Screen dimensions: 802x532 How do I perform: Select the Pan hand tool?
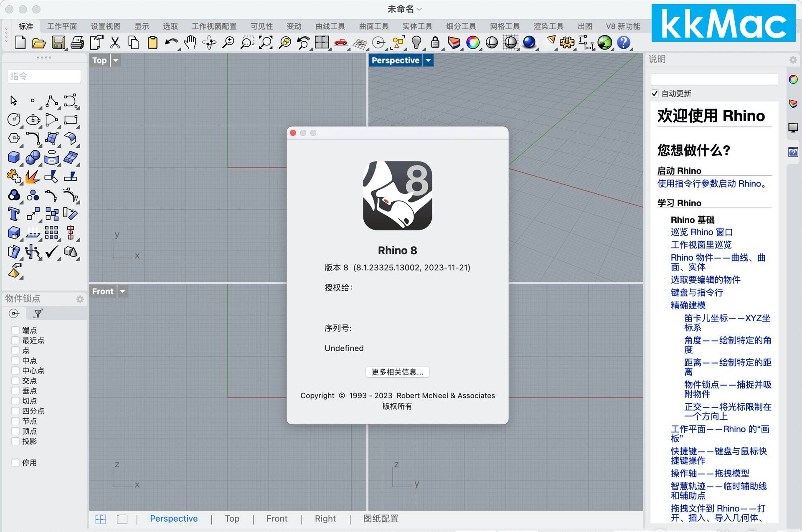190,43
